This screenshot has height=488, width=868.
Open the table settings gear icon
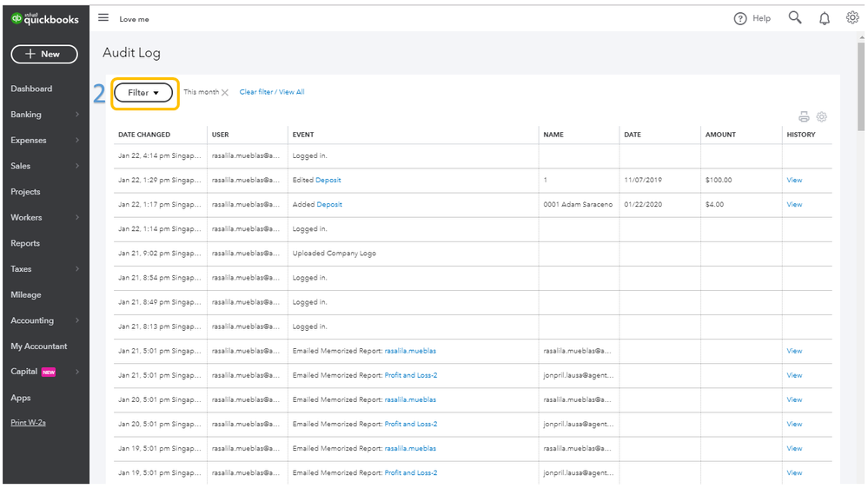point(822,117)
